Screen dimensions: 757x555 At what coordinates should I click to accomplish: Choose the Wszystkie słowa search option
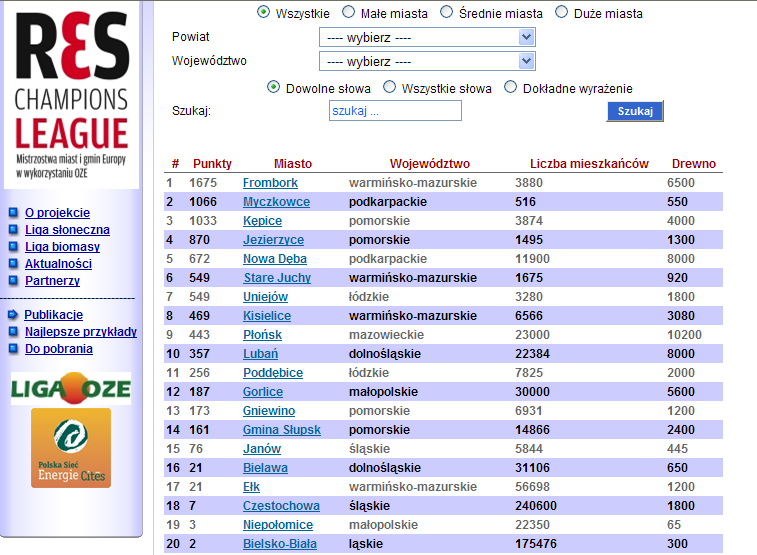[389, 87]
